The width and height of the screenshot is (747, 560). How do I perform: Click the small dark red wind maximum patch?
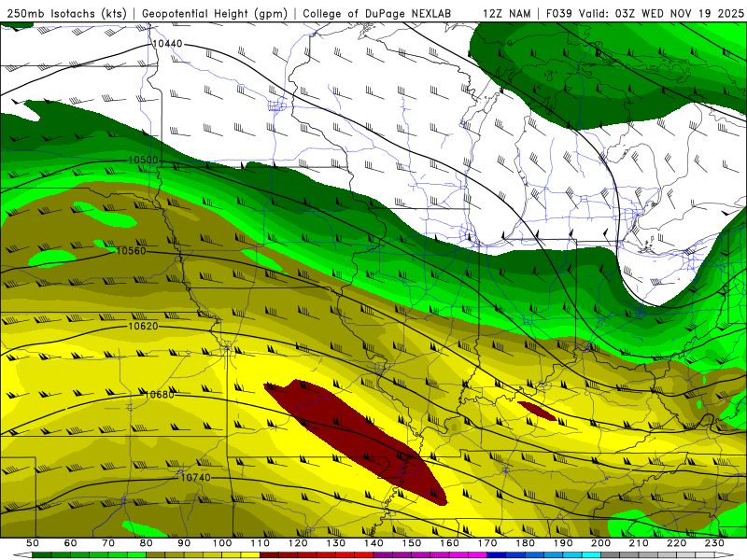click(x=536, y=411)
